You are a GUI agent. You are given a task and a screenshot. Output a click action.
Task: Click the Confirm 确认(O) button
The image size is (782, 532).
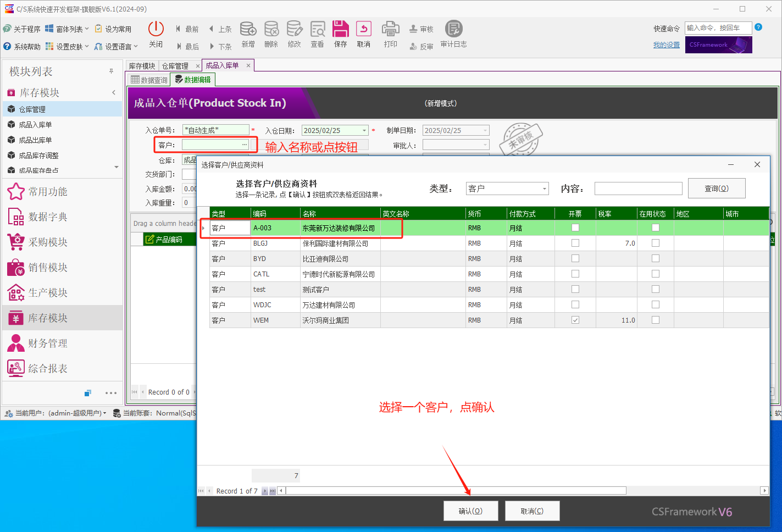(471, 511)
